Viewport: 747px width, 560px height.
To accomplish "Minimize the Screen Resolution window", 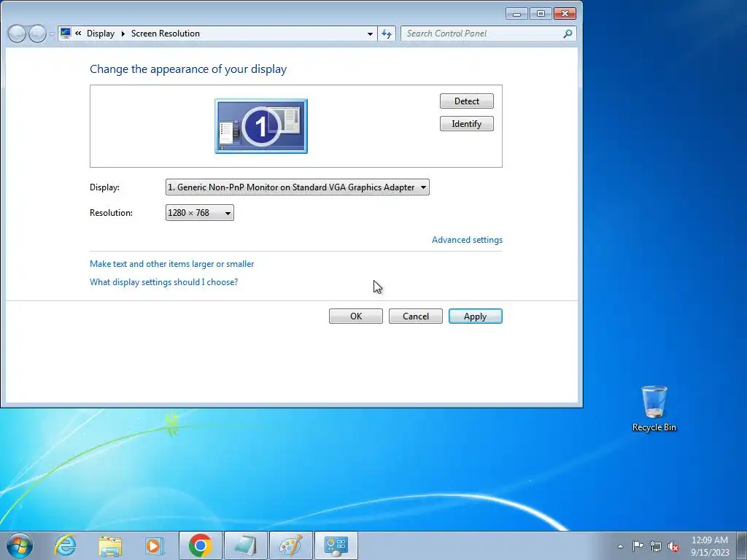I will click(x=517, y=14).
